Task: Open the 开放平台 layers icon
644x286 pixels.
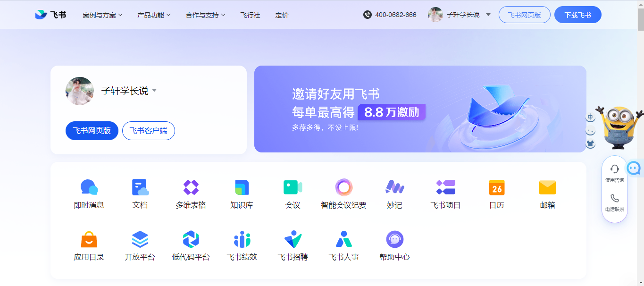Action: (140, 239)
